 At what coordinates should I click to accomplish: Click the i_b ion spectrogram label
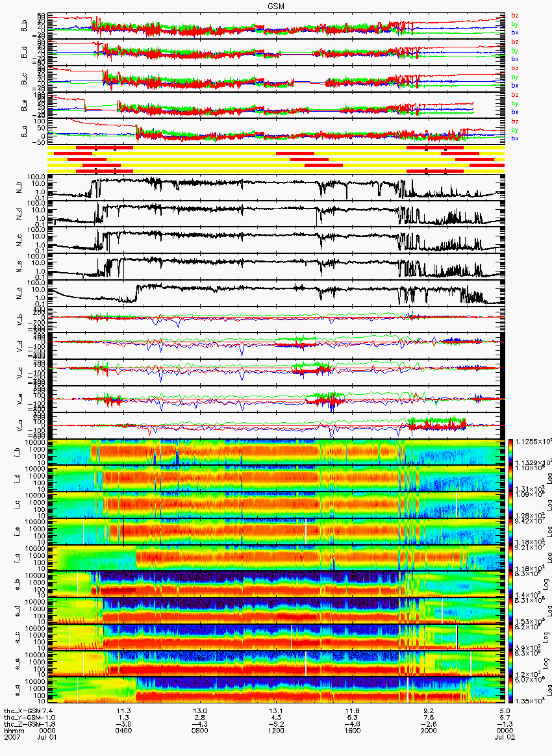click(x=18, y=452)
